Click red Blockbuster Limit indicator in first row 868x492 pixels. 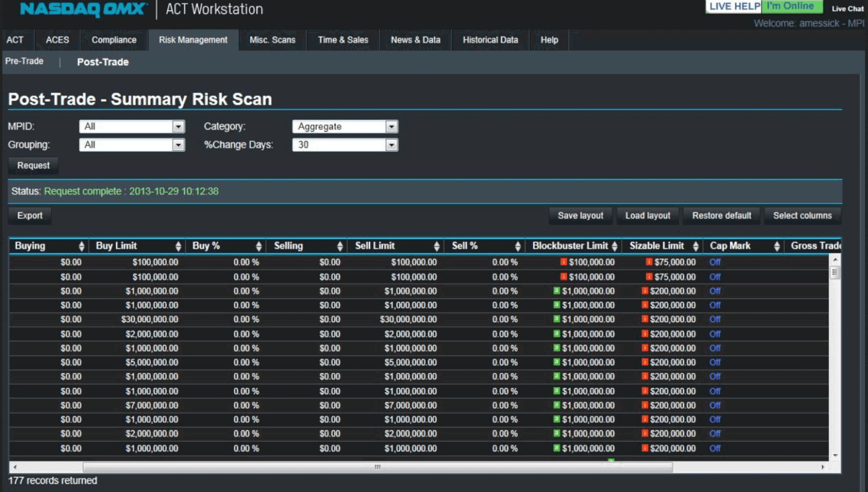tap(564, 262)
